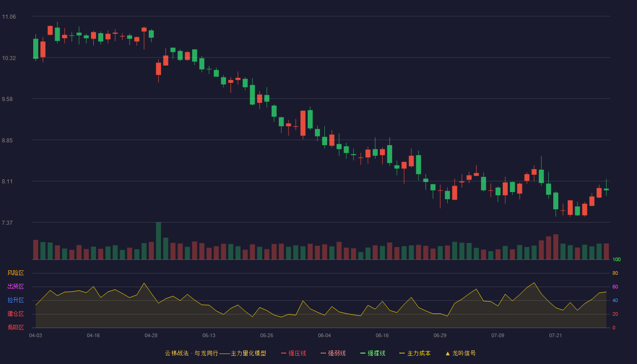Toggle the 龙吟信号 legend series
Image resolution: width=637 pixels, height=364 pixels.
click(x=460, y=353)
